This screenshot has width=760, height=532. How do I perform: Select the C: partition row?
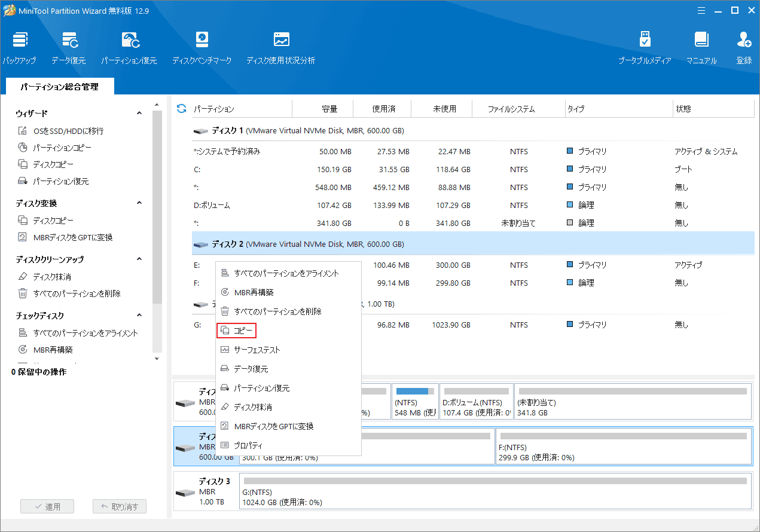click(472, 169)
